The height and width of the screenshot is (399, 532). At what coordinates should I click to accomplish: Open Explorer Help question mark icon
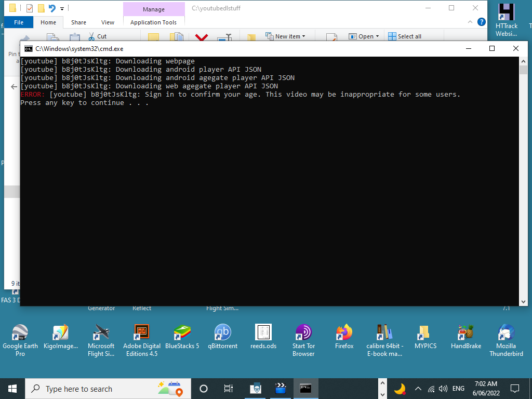tap(481, 22)
